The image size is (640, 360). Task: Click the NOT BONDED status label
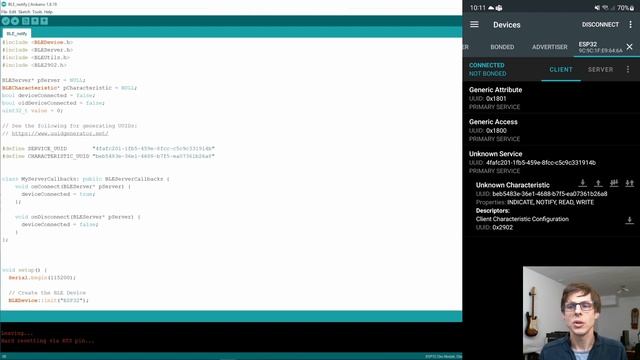487,74
